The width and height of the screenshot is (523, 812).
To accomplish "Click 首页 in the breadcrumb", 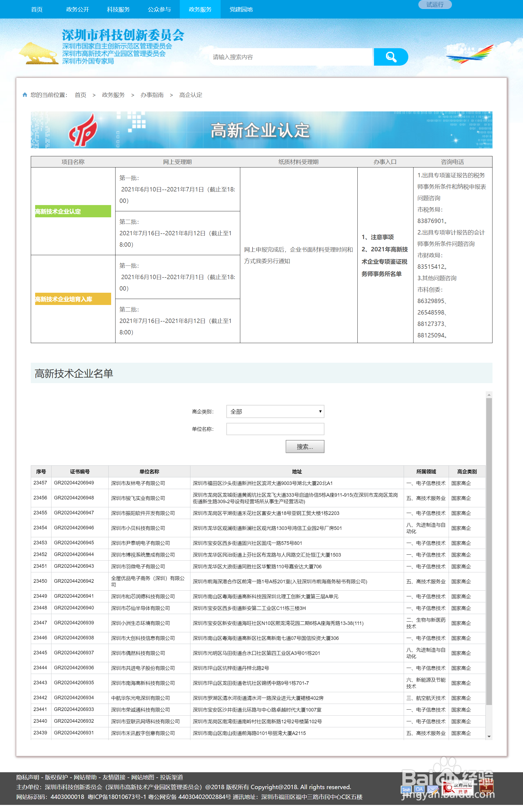I will pyautogui.click(x=80, y=95).
